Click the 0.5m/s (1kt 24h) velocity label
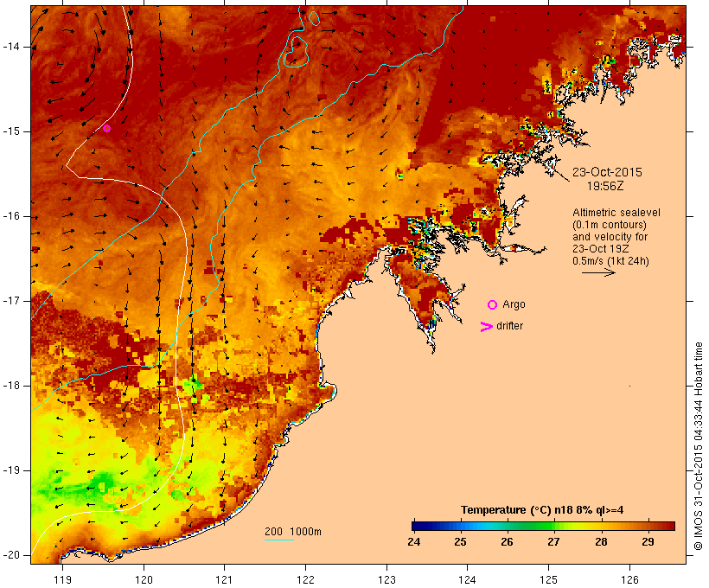The image size is (709, 588). point(610,261)
